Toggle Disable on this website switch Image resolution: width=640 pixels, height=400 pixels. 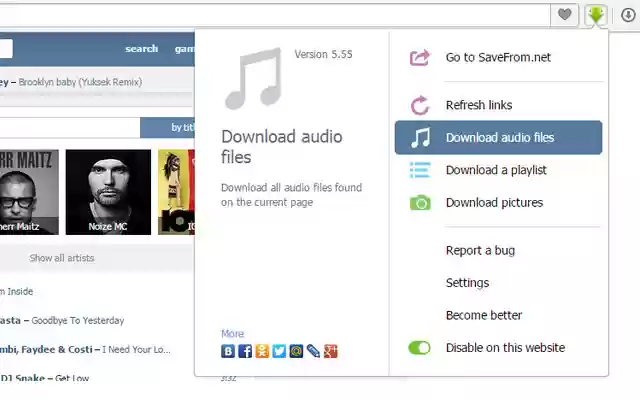click(x=419, y=348)
